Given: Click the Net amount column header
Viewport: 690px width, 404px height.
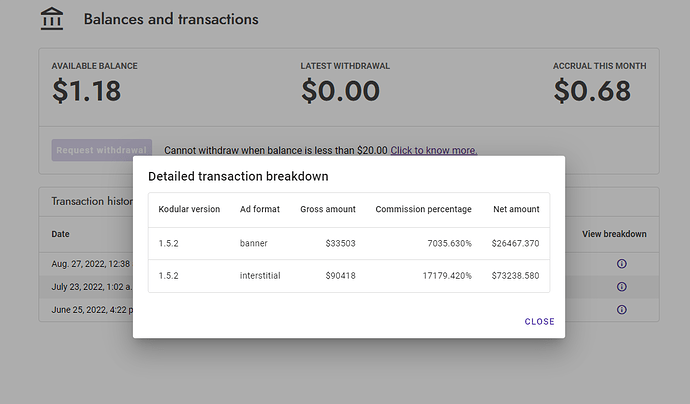Looking at the screenshot, I should (516, 210).
